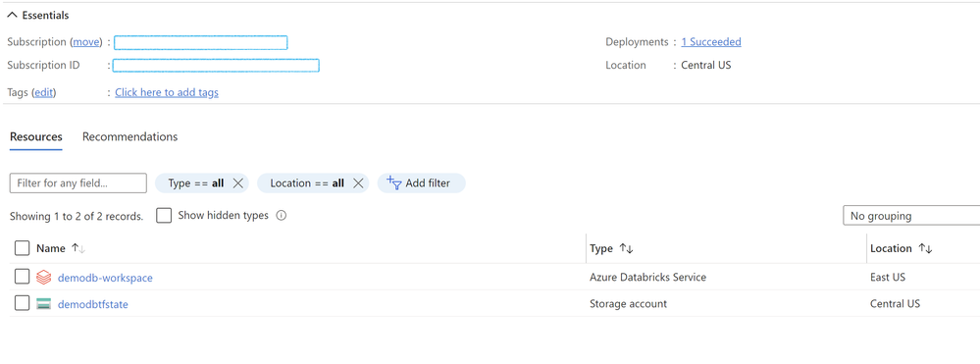Image resolution: width=980 pixels, height=364 pixels.
Task: Remove the Type == all filter
Action: click(x=237, y=183)
